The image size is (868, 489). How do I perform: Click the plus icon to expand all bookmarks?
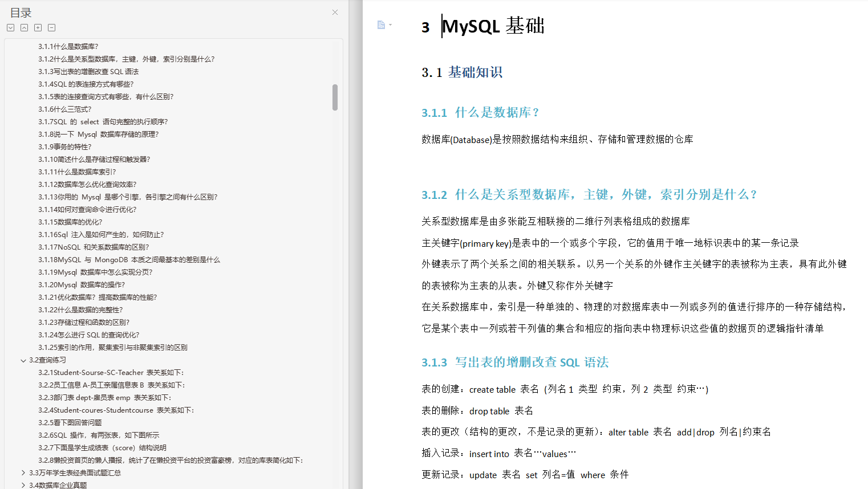(x=38, y=27)
